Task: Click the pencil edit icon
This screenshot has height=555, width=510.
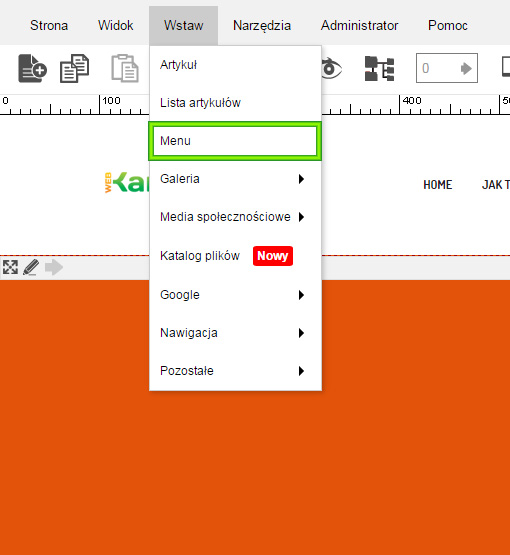Action: tap(31, 267)
